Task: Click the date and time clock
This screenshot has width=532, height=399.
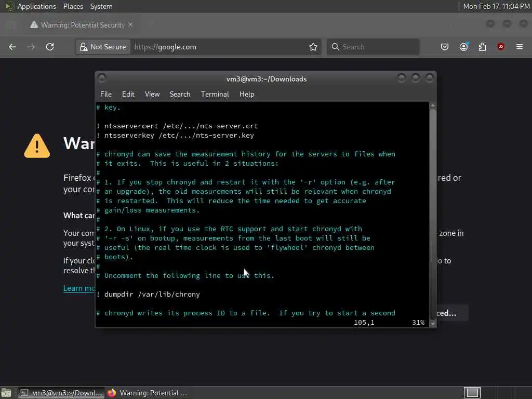Action: click(x=496, y=6)
